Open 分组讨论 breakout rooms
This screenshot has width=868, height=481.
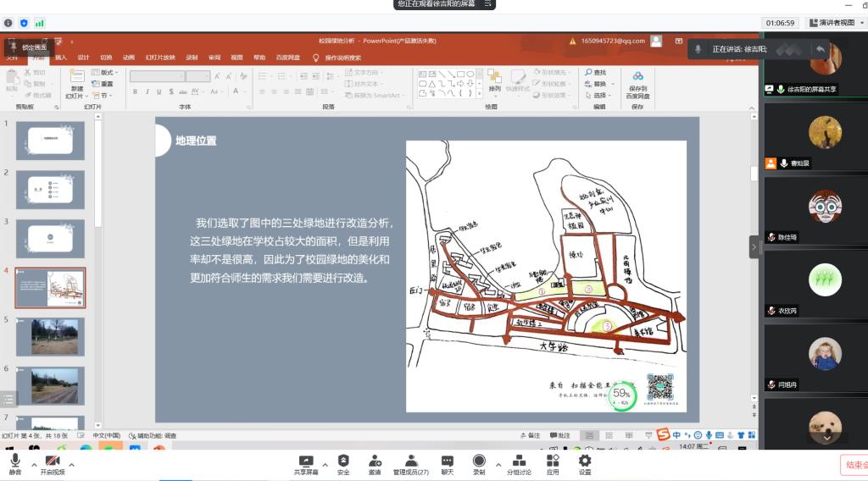click(x=519, y=461)
